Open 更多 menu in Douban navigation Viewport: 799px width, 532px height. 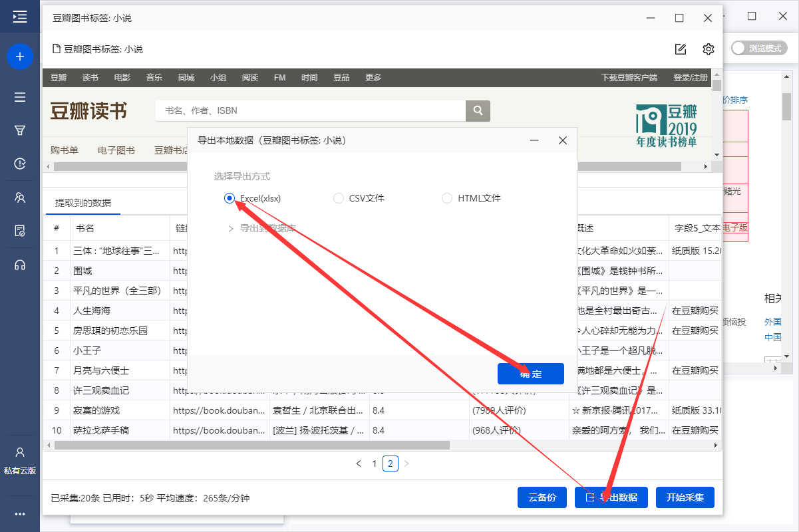(x=373, y=78)
